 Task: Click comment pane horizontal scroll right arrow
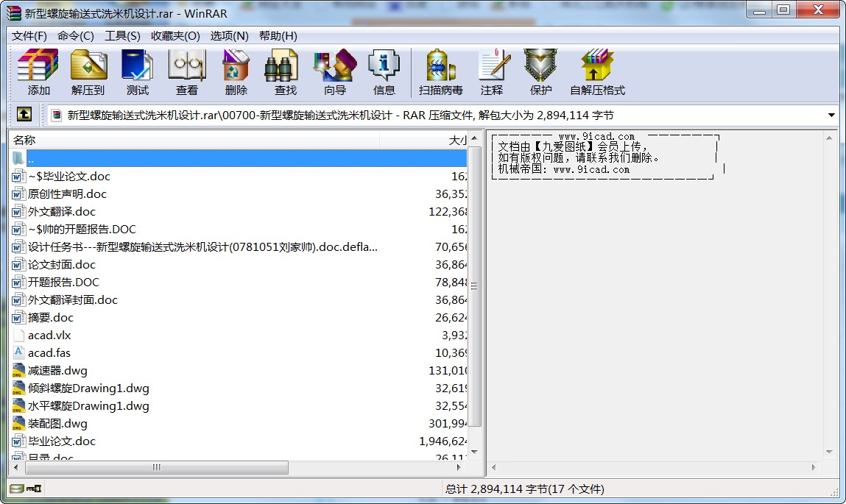[x=814, y=467]
